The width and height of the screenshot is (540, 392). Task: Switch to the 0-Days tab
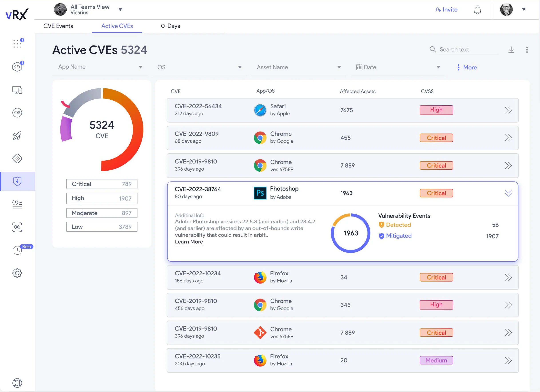[x=171, y=26]
